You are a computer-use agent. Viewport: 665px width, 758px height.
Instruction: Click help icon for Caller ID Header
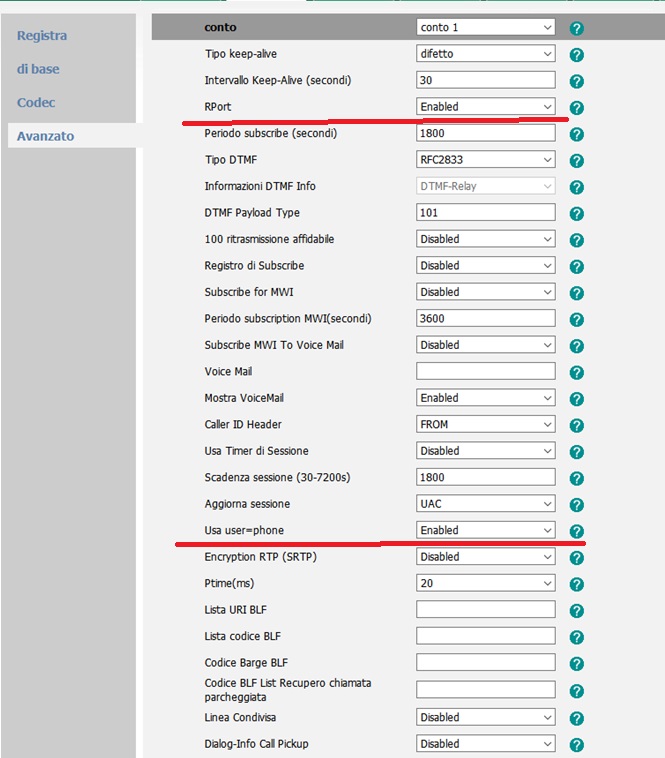pos(576,425)
